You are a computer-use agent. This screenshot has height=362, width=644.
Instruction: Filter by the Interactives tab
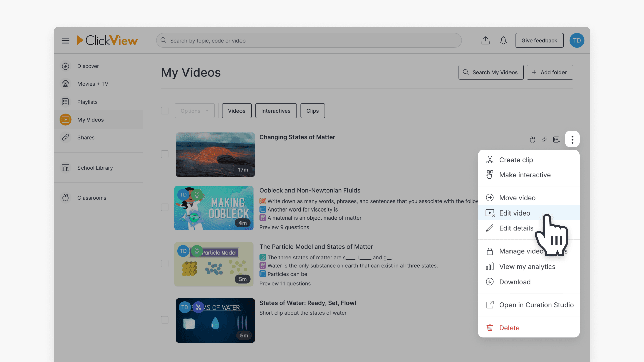276,111
